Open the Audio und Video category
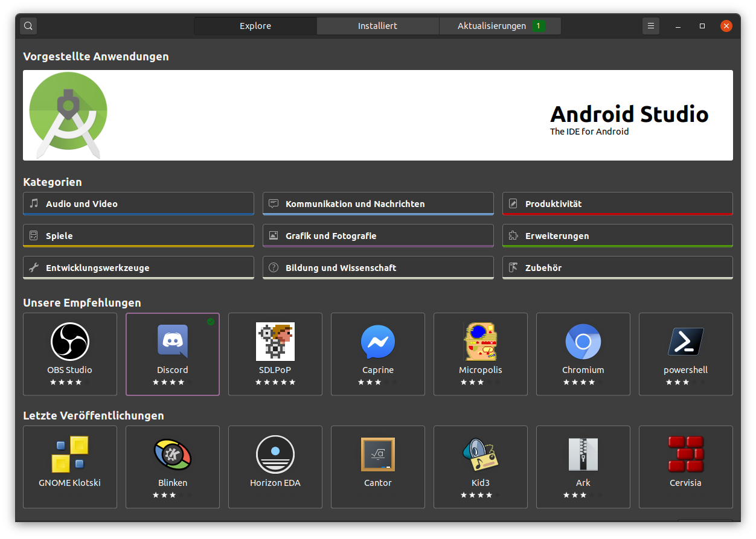Image resolution: width=756 pixels, height=539 pixels. (x=138, y=204)
